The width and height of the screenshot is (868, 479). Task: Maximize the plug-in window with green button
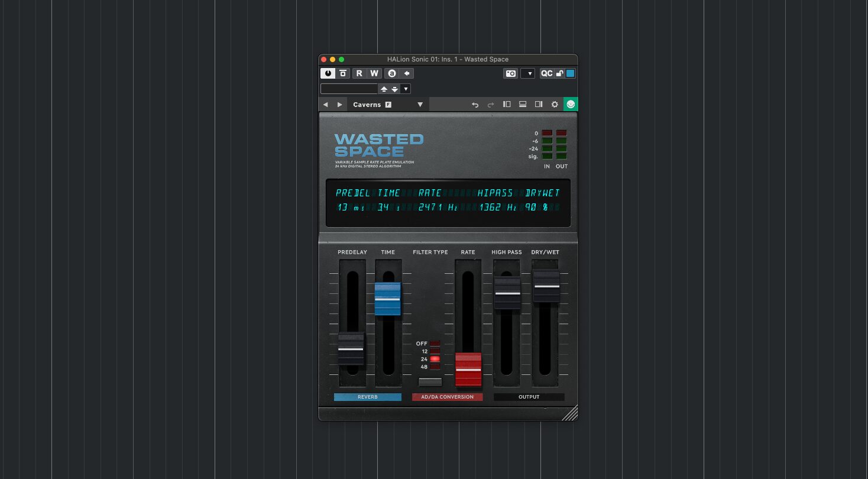pyautogui.click(x=341, y=59)
